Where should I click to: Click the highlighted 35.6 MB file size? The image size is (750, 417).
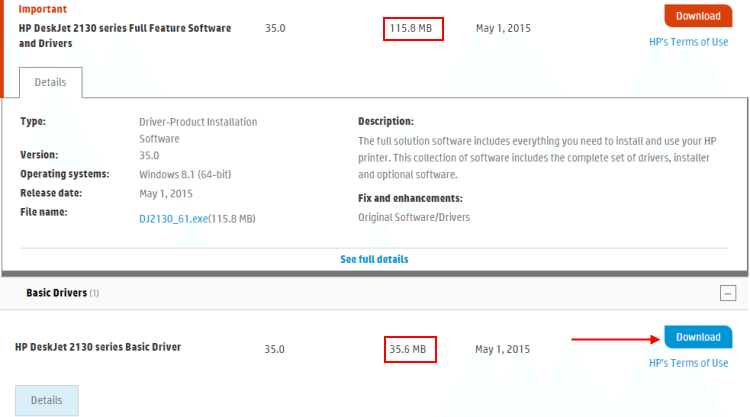pos(410,349)
